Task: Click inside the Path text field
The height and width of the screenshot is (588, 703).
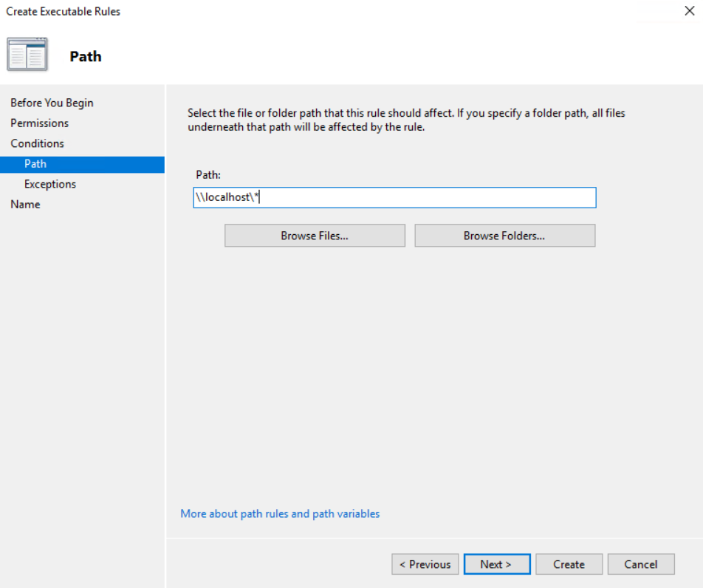Action: click(x=428, y=198)
